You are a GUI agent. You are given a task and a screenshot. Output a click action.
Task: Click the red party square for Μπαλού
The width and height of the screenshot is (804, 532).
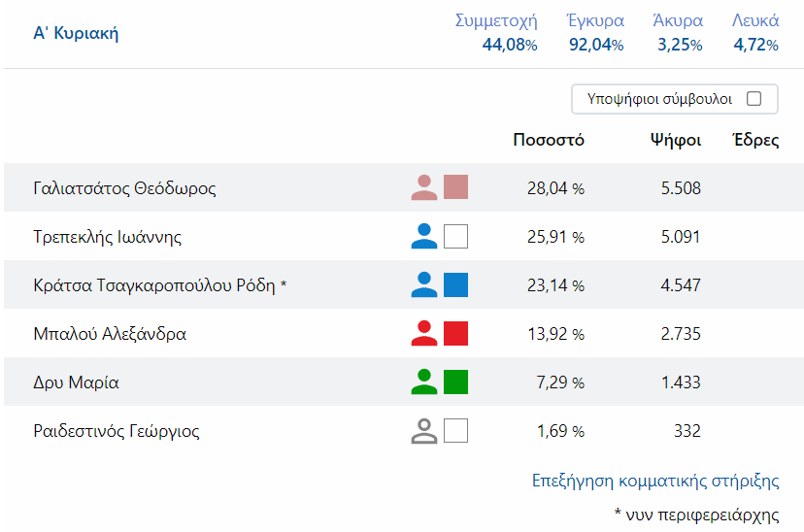click(456, 333)
